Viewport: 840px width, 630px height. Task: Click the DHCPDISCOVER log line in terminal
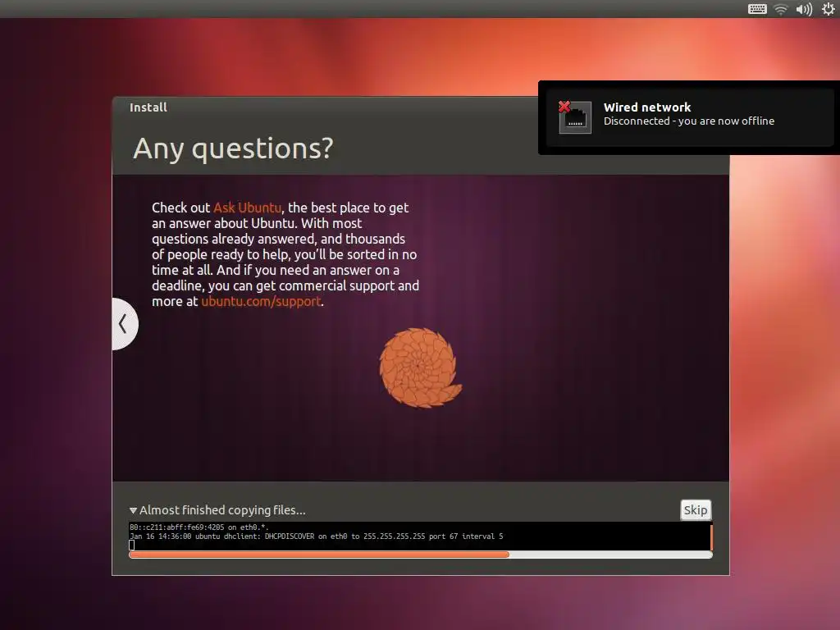pos(316,536)
